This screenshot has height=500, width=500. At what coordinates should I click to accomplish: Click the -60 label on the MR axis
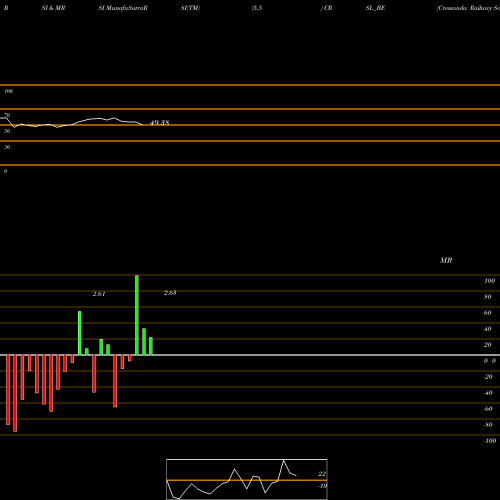click(x=488, y=409)
